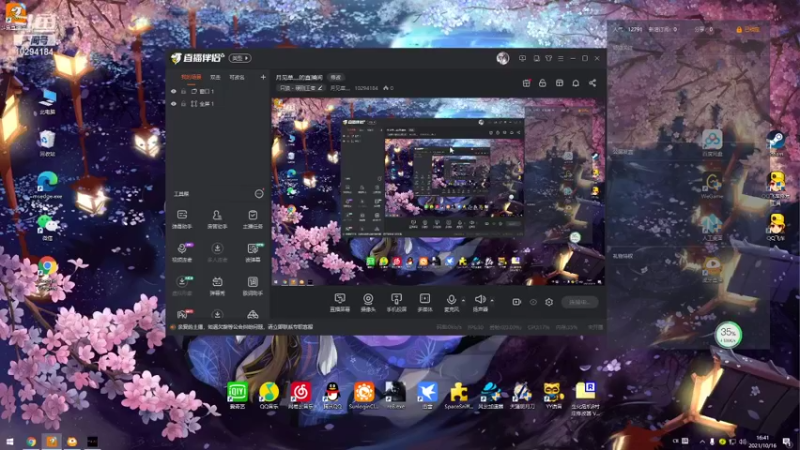Click the lock icon above preview
The image size is (800, 450).
[543, 83]
